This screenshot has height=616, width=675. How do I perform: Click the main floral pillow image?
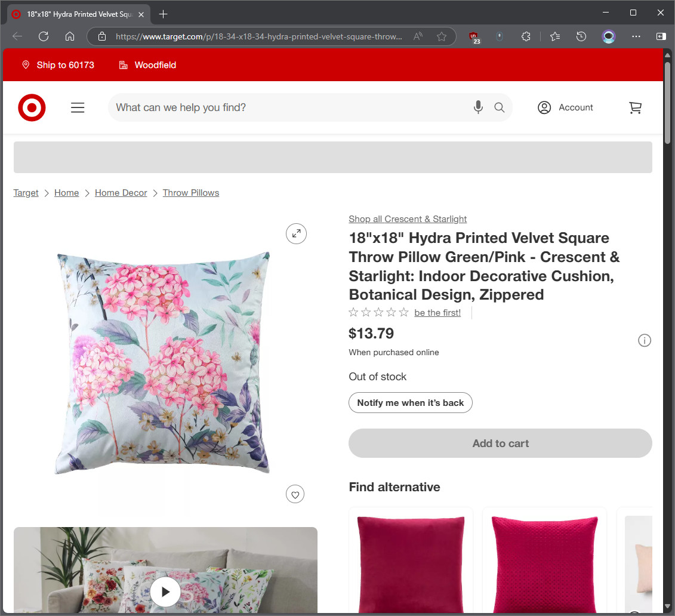point(163,363)
